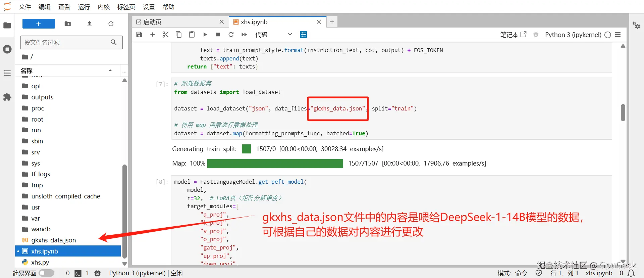The image size is (644, 278).
Task: Paste cell from clipboard
Action: point(192,35)
